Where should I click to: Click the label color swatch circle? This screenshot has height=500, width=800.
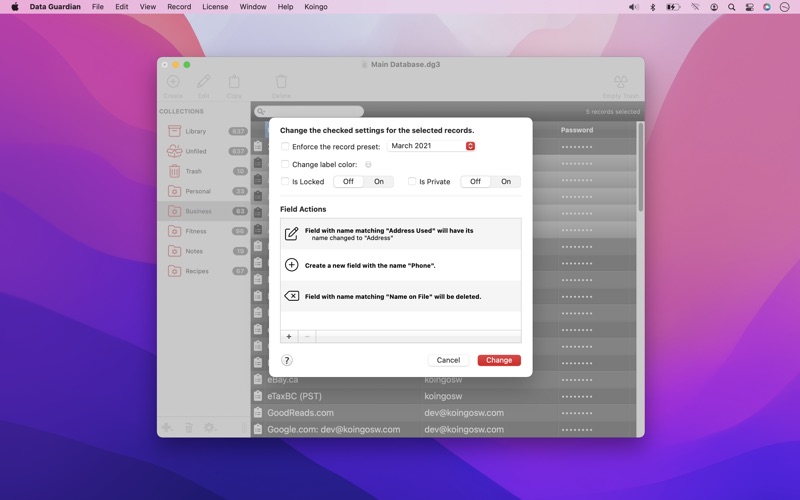368,164
